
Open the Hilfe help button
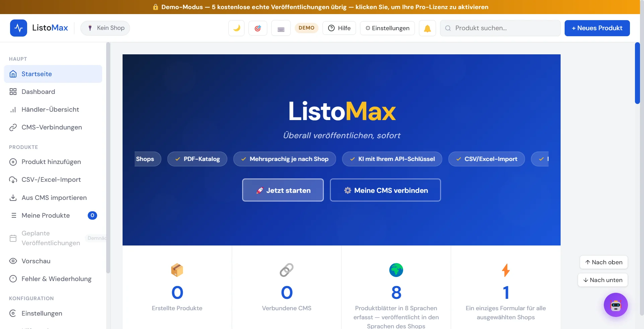[x=339, y=28]
